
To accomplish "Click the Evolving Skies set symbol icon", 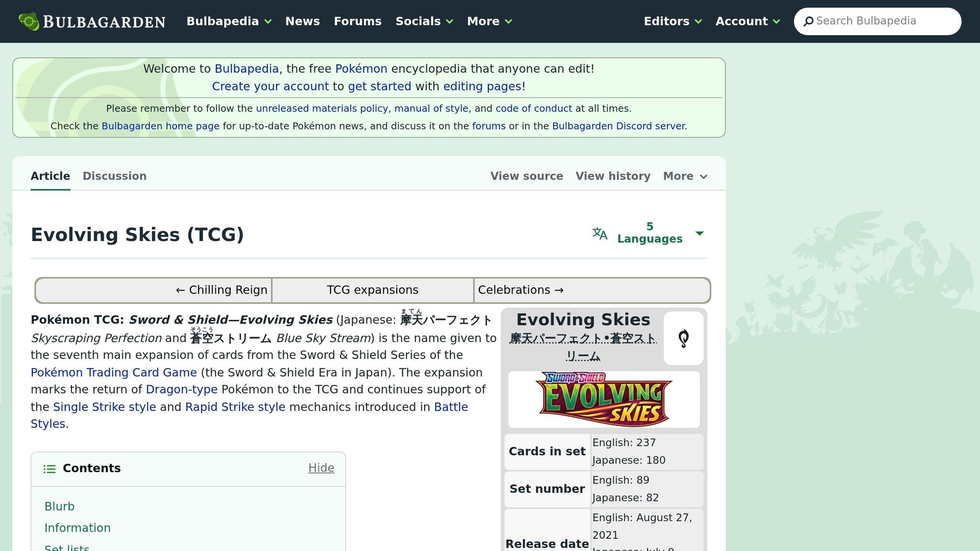I will tap(683, 338).
